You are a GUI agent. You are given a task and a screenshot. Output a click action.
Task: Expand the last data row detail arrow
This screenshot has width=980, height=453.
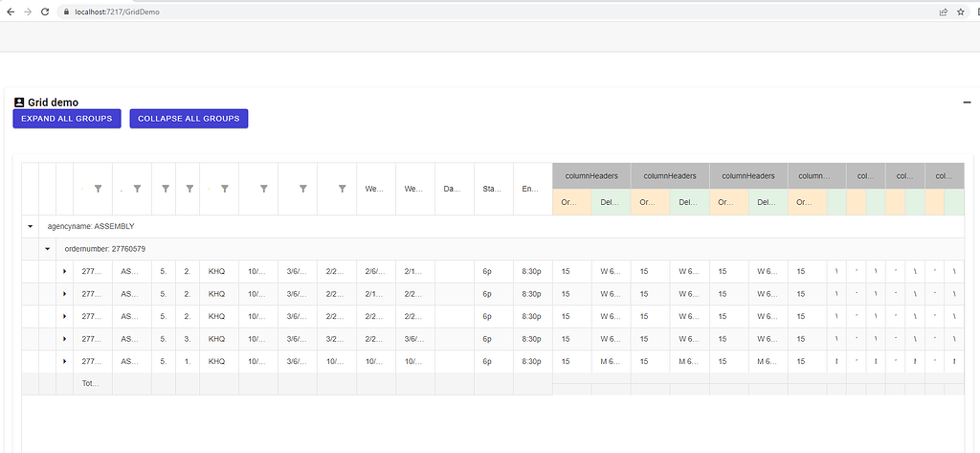pos(65,361)
